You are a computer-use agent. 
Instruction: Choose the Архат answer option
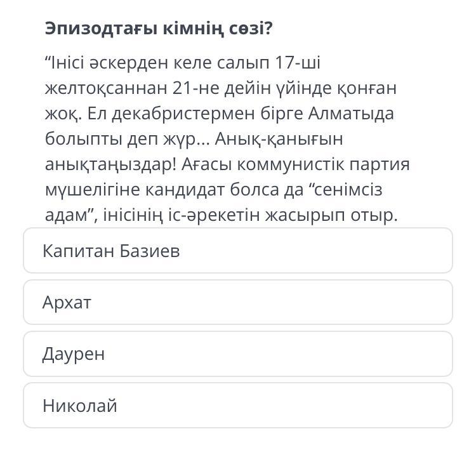(x=238, y=302)
